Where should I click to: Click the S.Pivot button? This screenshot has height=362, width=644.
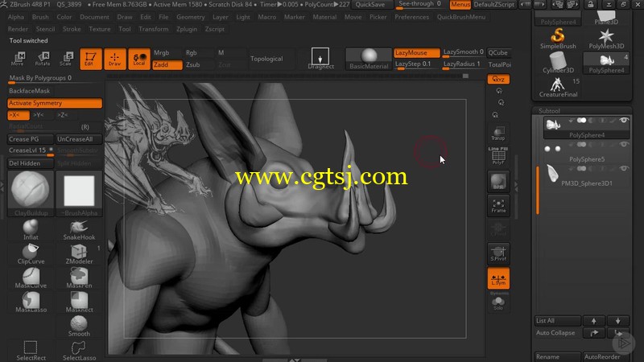click(x=498, y=253)
